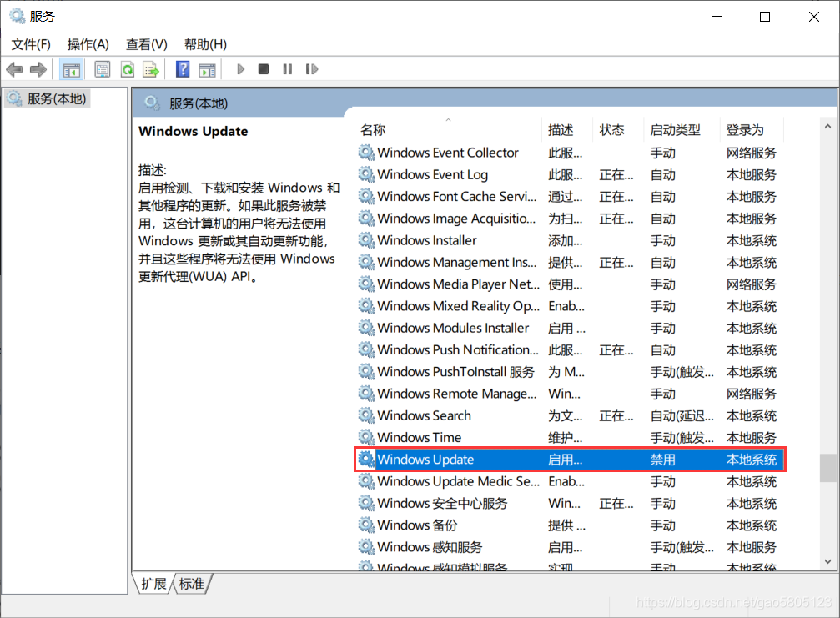The image size is (840, 618).
Task: Open the 查看(V) menu
Action: click(146, 44)
